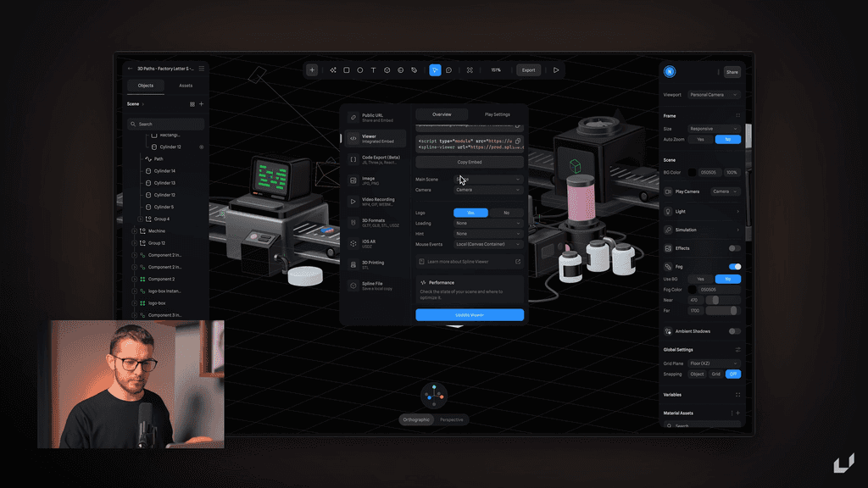The image size is (868, 488).
Task: Switch to the Play Settings tab
Action: (x=496, y=114)
